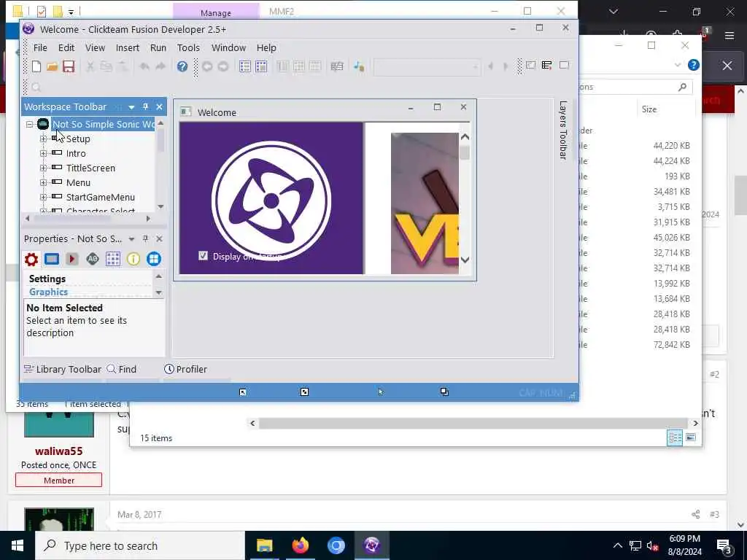Open the Workspace Toolbar dropdown arrow

click(x=131, y=107)
